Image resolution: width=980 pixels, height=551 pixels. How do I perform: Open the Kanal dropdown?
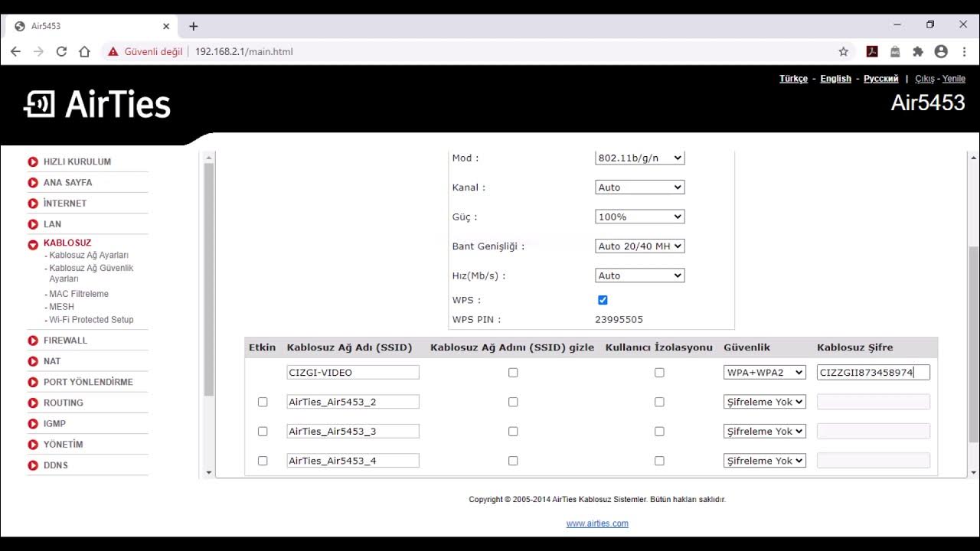[x=640, y=187]
